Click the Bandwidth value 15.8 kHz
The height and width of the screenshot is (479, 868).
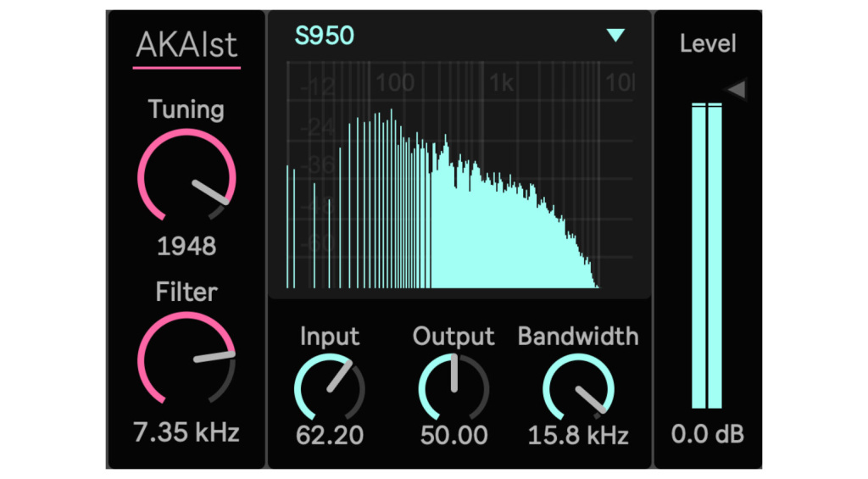coord(578,435)
